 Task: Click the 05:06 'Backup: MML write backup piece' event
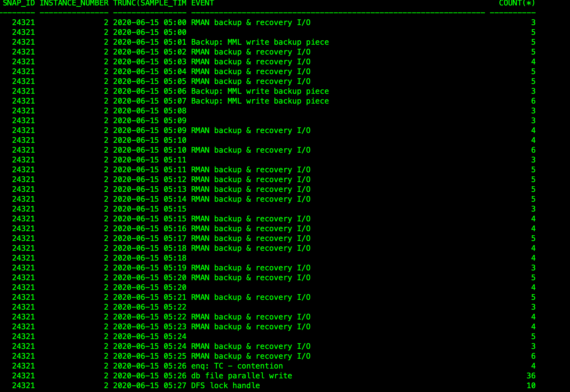(260, 91)
